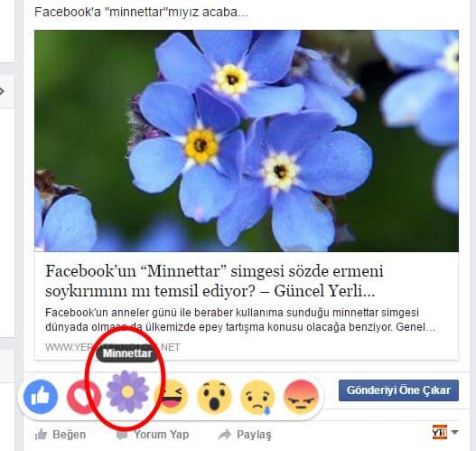Click the partially visible left sidebar icon
Image resolution: width=476 pixels, height=451 pixels.
pos(2,91)
